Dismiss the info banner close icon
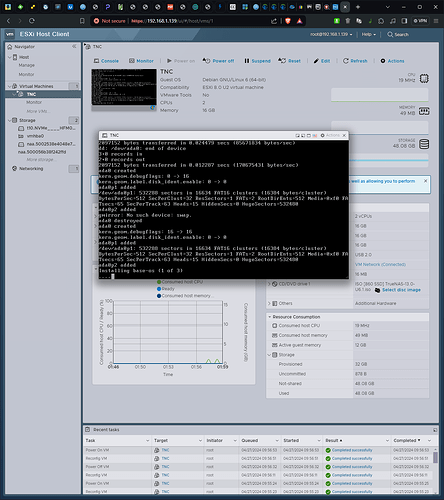Viewport: 444px width, 500px height. 425,181
